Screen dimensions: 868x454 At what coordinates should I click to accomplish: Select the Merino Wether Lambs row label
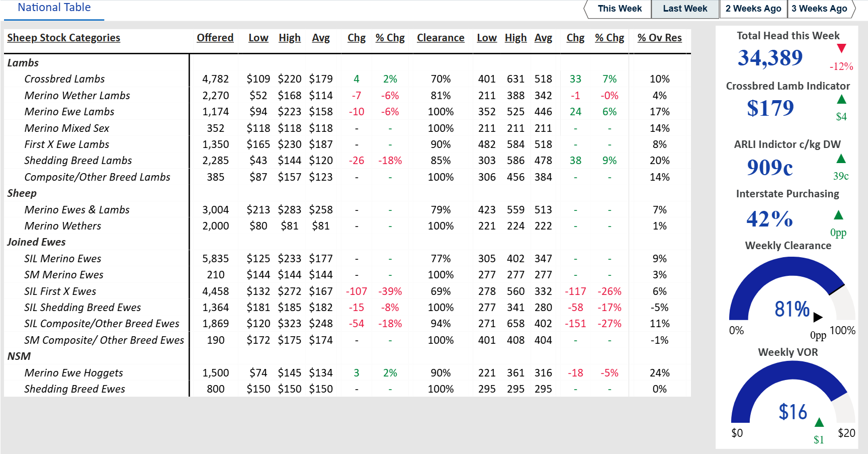(77, 96)
